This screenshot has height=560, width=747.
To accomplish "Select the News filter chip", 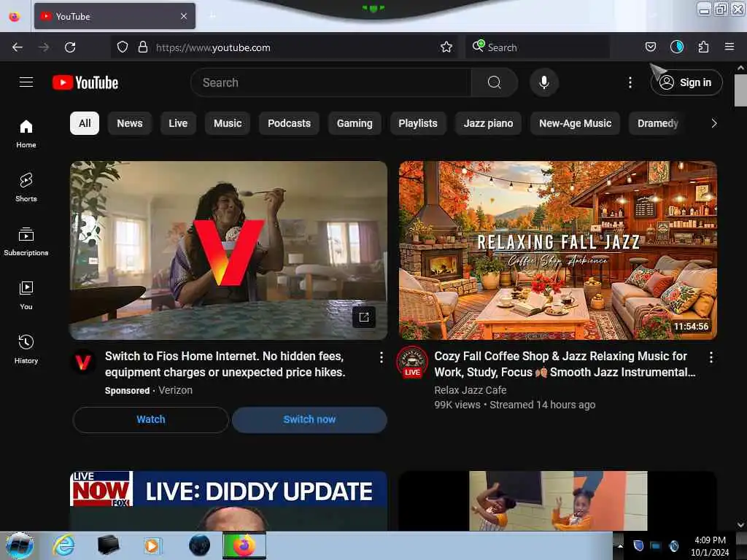I will point(130,123).
